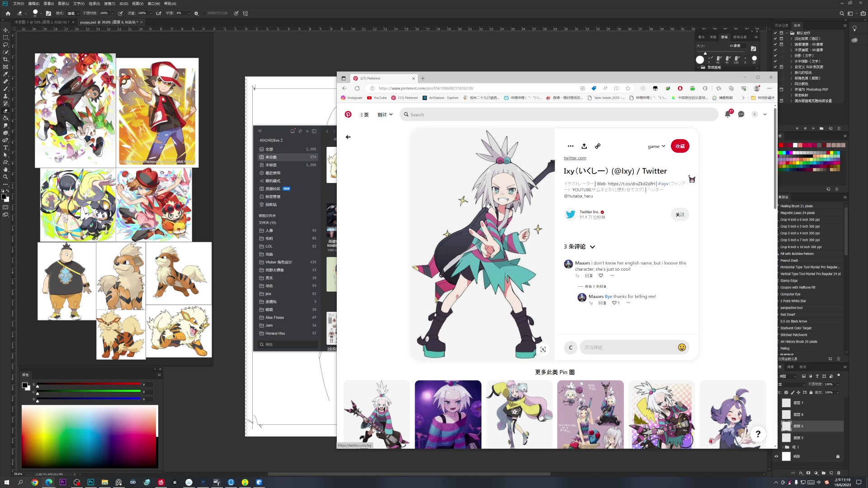Toggle checkmark for 自定义 RGB 到灰度 action
868x488 pixels.
[x=775, y=67]
